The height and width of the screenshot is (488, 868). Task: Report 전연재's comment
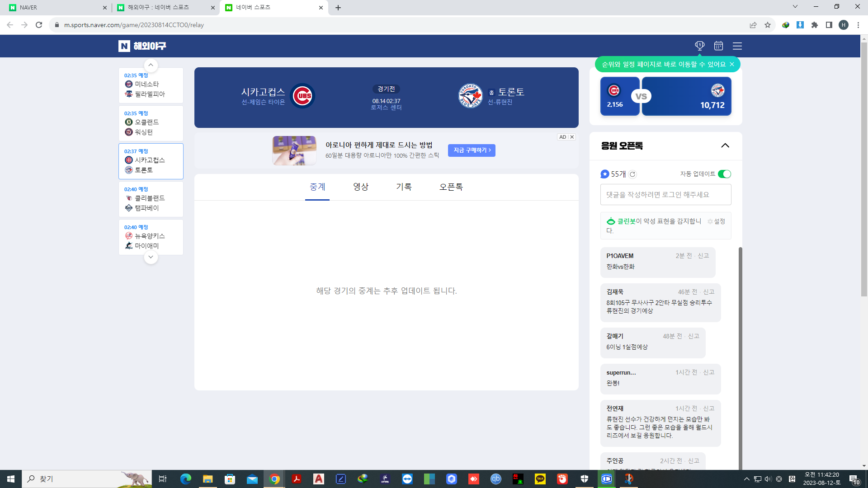[x=708, y=408]
